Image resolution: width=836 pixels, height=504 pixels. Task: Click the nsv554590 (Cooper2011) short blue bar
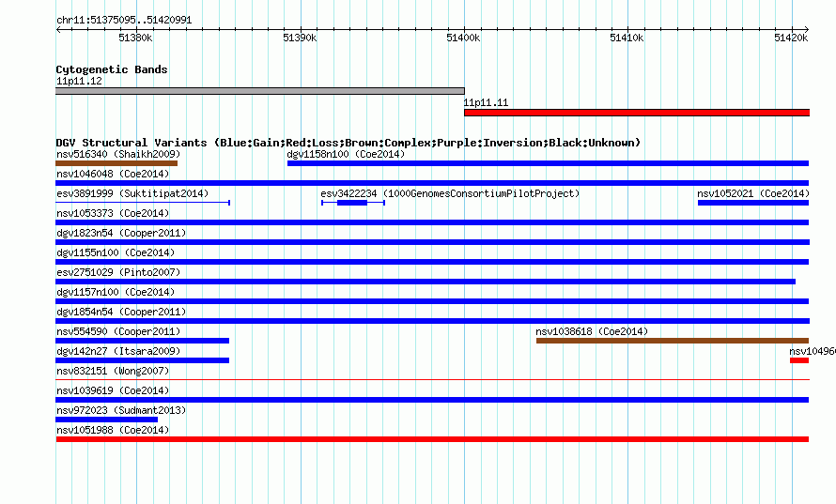click(x=143, y=341)
